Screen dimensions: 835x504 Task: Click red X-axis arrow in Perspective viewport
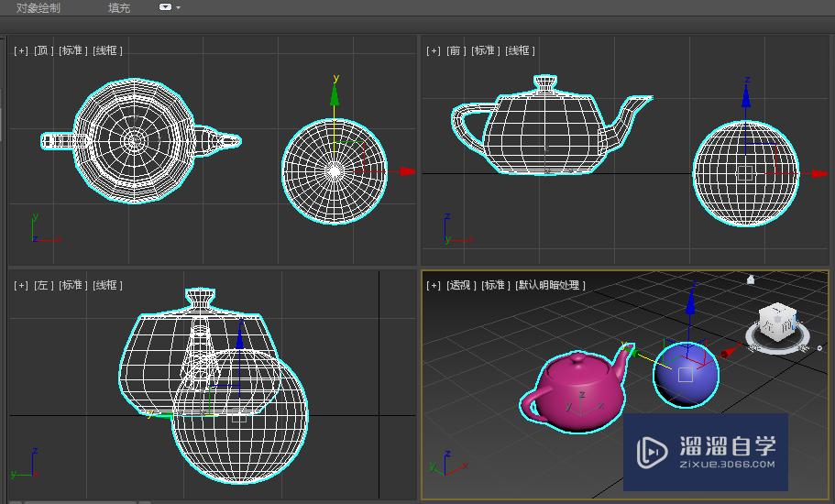point(731,351)
